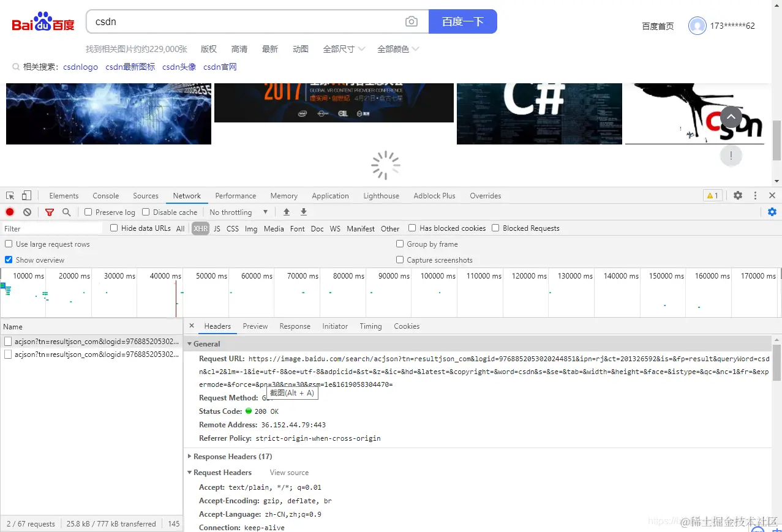Open related search csdnlogo
Image resolution: width=782 pixels, height=532 pixels.
(80, 67)
